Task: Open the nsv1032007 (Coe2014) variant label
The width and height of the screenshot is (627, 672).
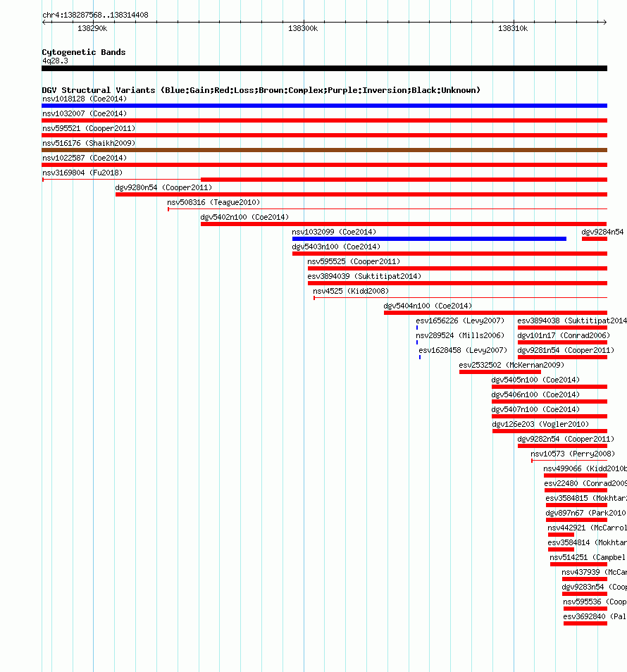Action: click(85, 113)
